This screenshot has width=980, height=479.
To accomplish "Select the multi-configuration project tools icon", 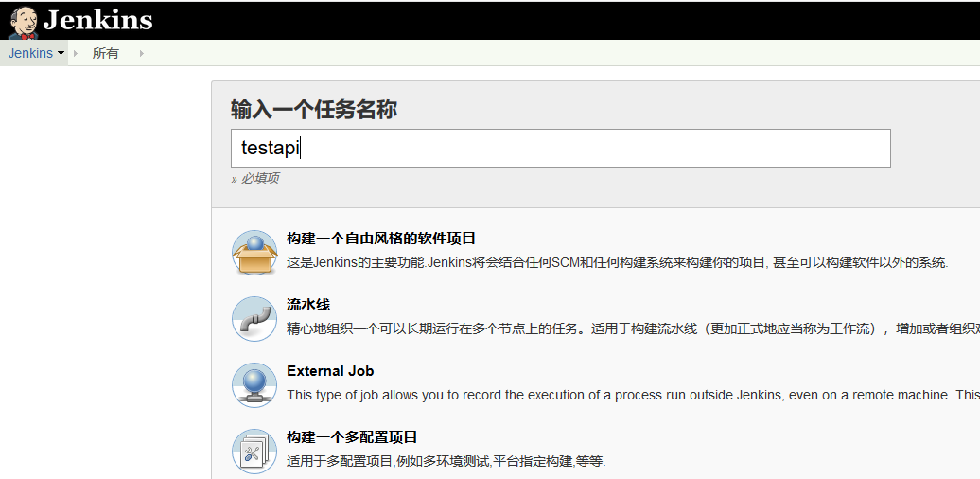I will [254, 452].
